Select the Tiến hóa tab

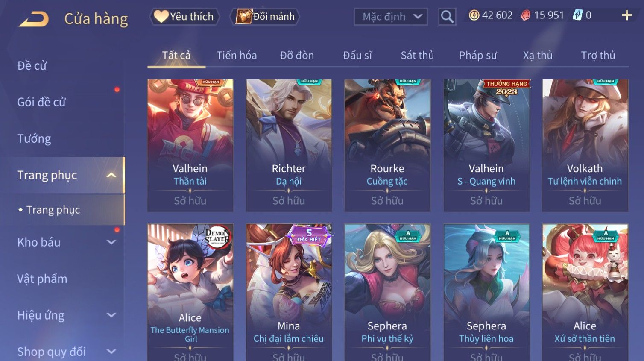click(237, 55)
